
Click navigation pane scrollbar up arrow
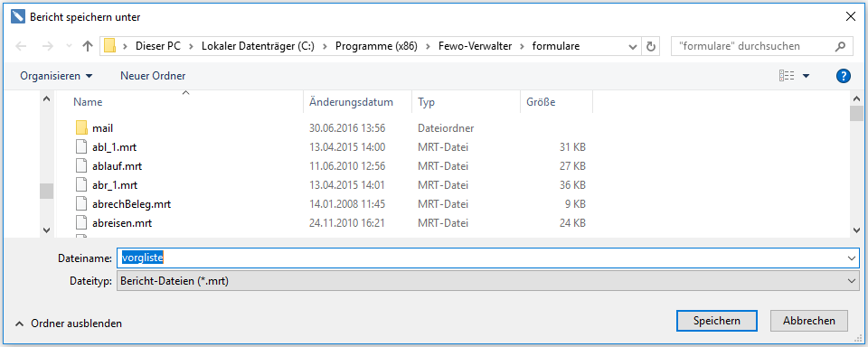pos(46,98)
